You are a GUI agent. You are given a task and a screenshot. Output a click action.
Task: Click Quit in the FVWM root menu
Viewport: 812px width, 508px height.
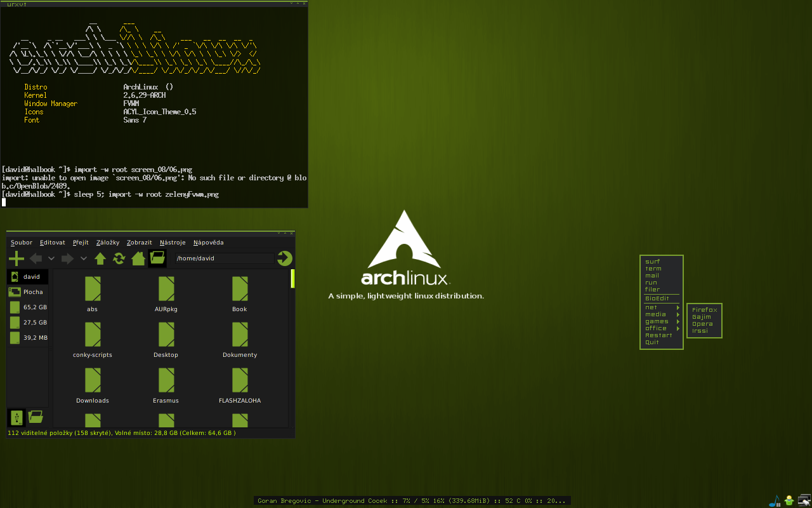tap(652, 342)
